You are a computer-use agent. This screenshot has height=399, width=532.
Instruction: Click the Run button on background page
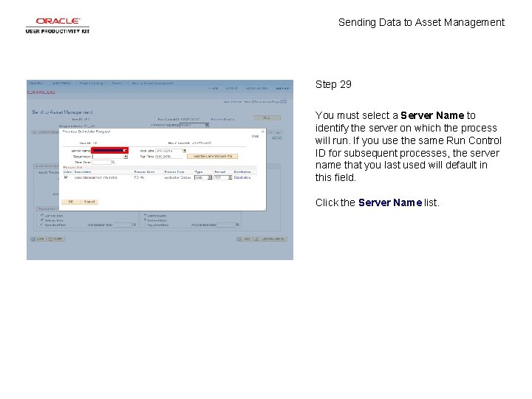[267, 117]
